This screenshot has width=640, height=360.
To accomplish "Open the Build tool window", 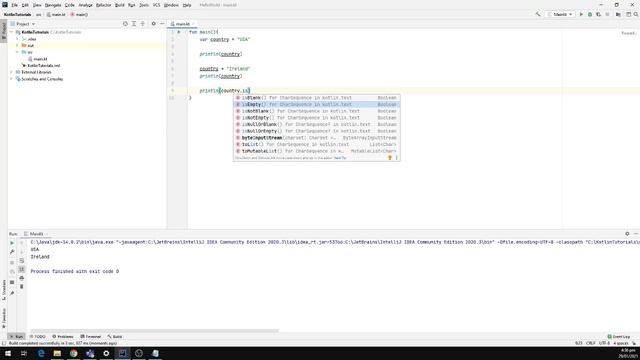I will 115,337.
